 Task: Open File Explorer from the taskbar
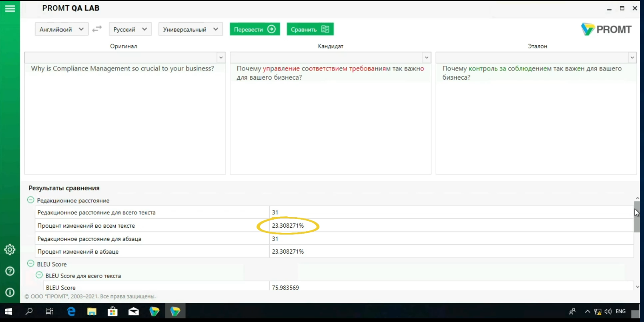(x=92, y=312)
